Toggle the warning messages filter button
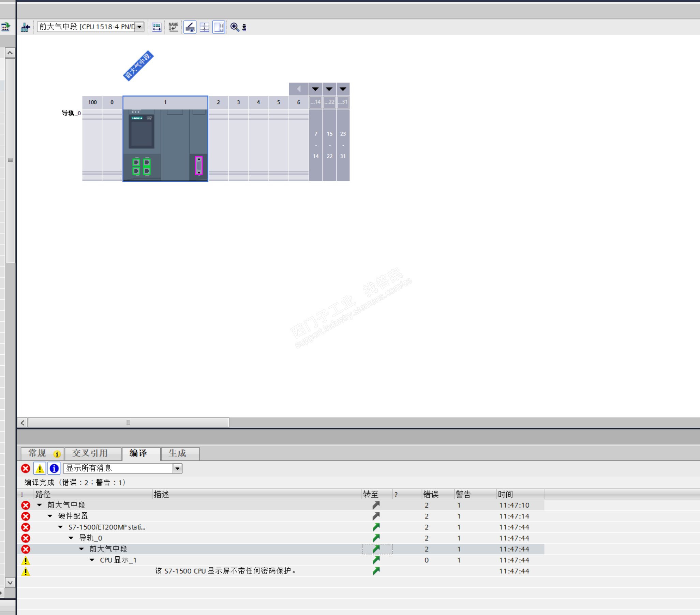 click(40, 468)
